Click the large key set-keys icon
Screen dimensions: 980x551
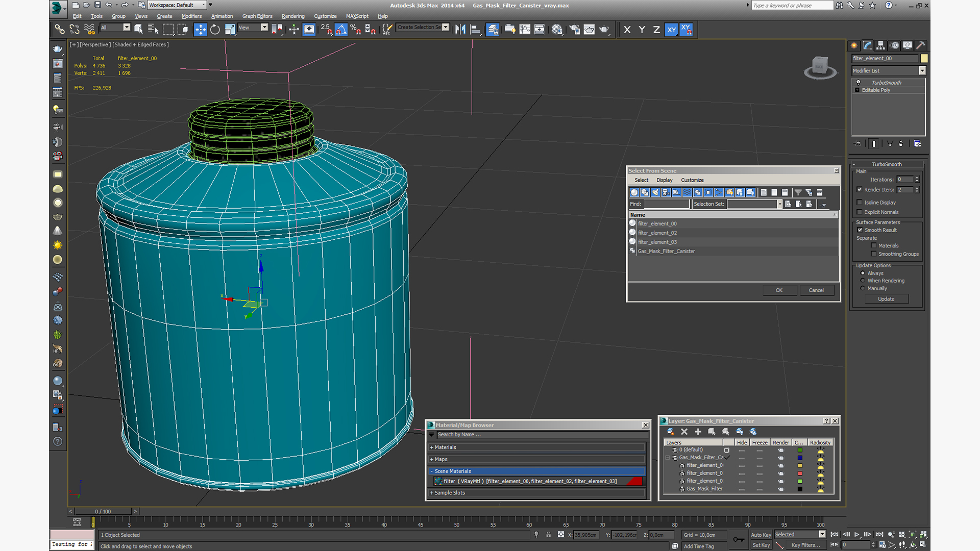tap(739, 539)
